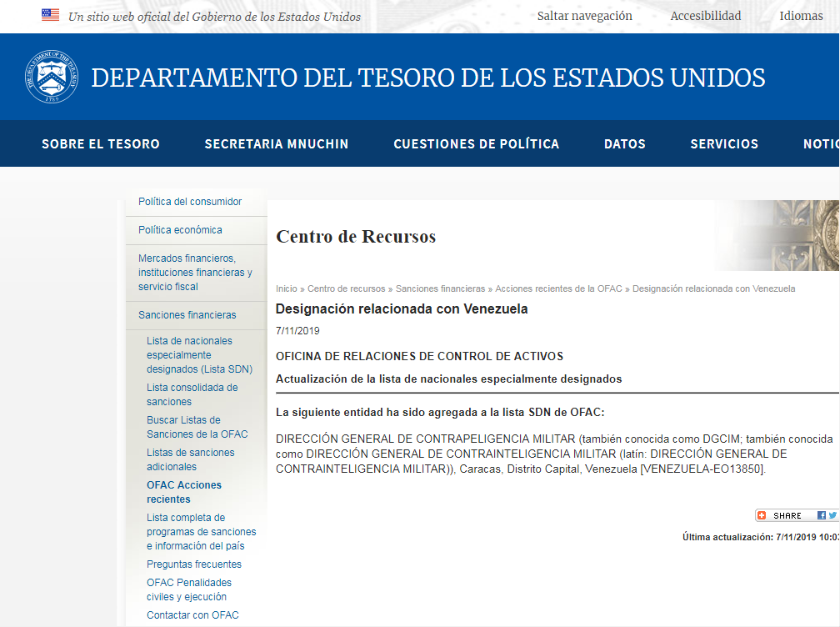
Task: Open Política económica sidebar link
Action: point(180,230)
